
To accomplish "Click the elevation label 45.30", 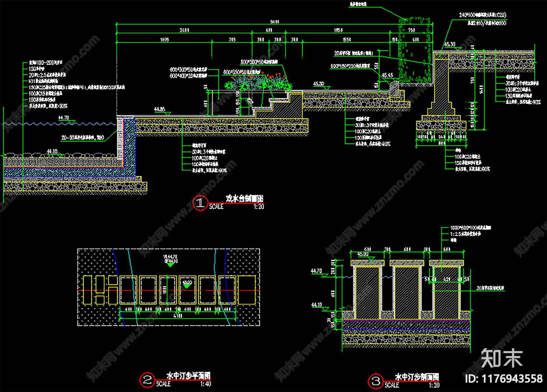I will [450, 44].
